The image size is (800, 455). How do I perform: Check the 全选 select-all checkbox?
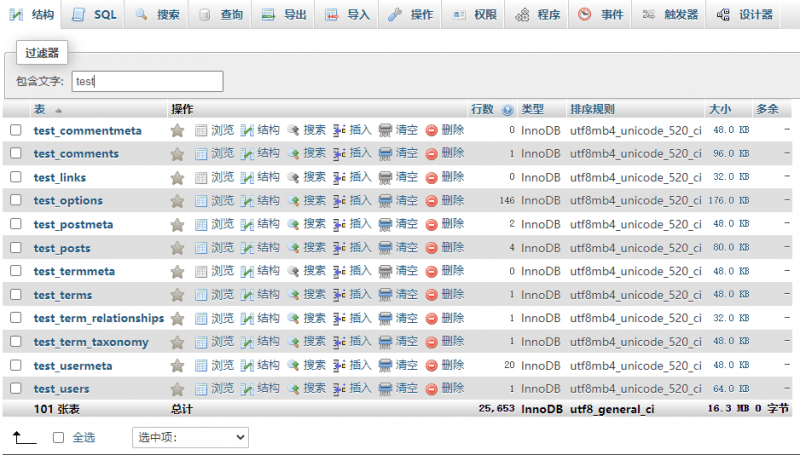click(x=58, y=437)
